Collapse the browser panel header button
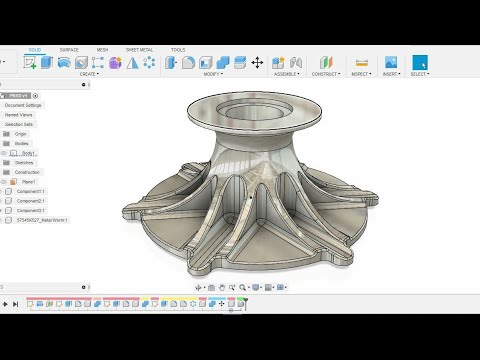The height and width of the screenshot is (360, 480). [84, 85]
